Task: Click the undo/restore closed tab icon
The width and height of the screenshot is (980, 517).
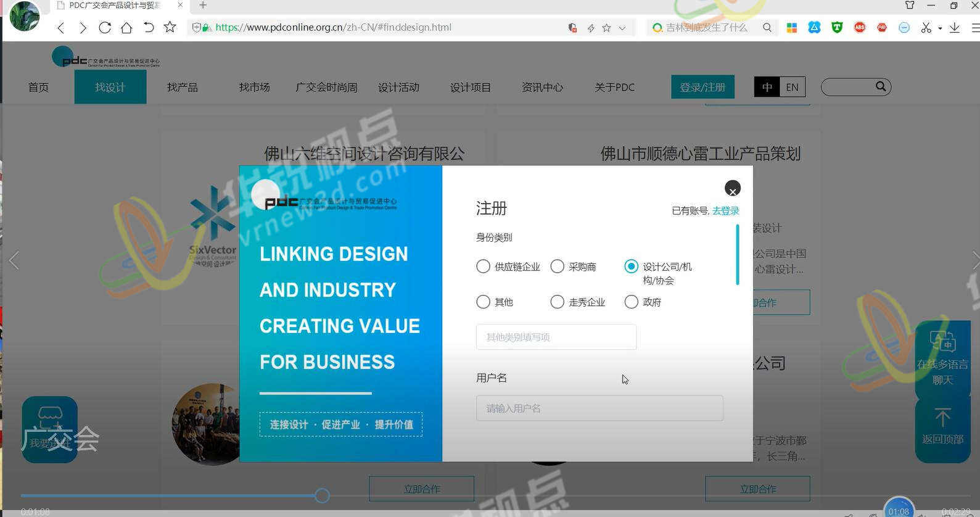Action: pyautogui.click(x=148, y=28)
